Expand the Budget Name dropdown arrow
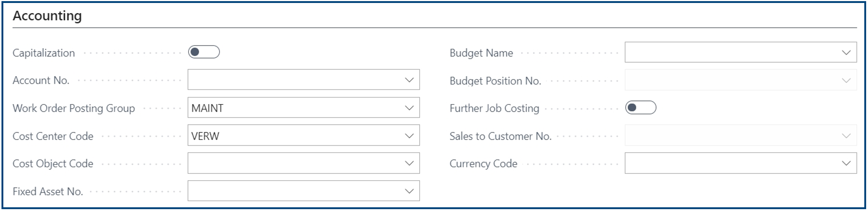 click(846, 52)
